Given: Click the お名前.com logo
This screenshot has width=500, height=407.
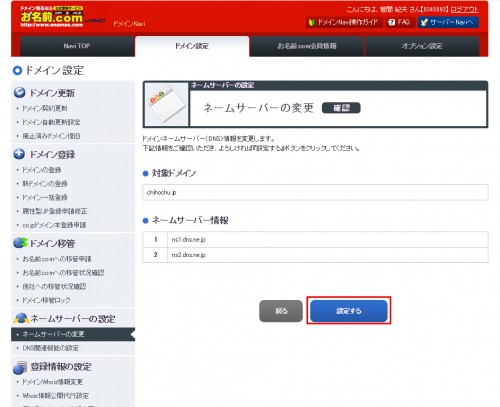Looking at the screenshot, I should 51,16.
